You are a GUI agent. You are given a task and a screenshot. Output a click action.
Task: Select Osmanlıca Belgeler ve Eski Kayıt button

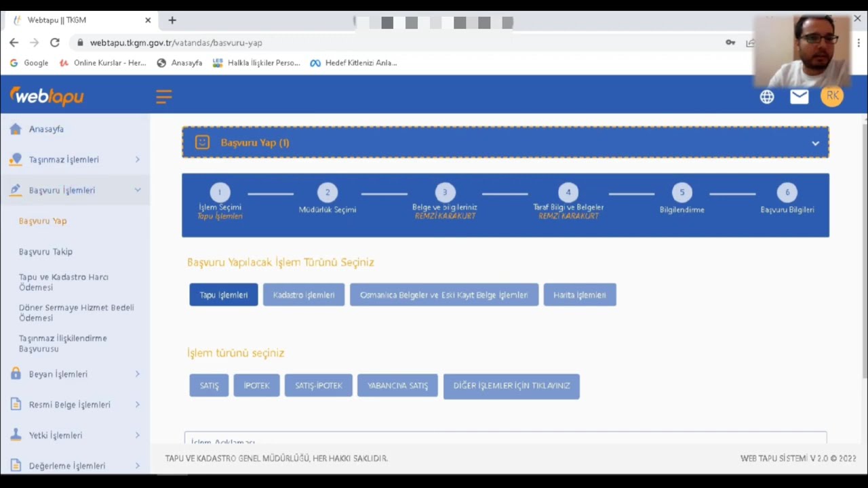(x=444, y=295)
